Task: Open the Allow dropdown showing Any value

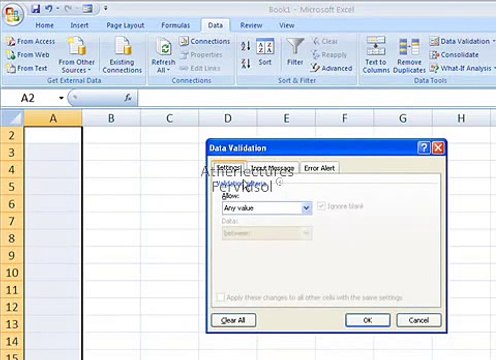Action: pos(267,208)
